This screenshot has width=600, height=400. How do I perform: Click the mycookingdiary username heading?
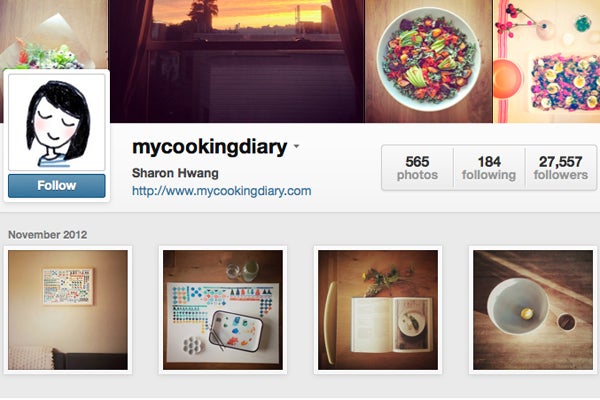209,147
